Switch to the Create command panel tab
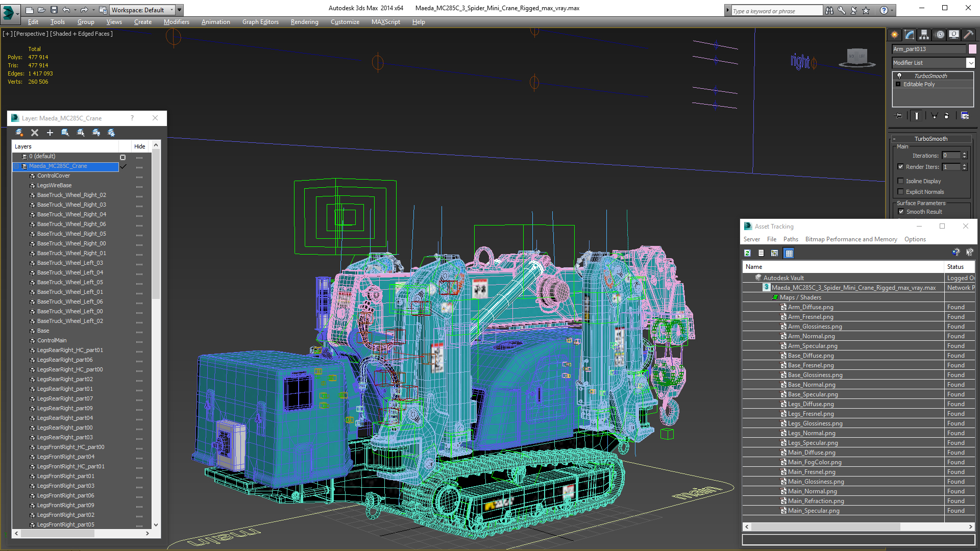The height and width of the screenshot is (551, 980). click(x=894, y=35)
